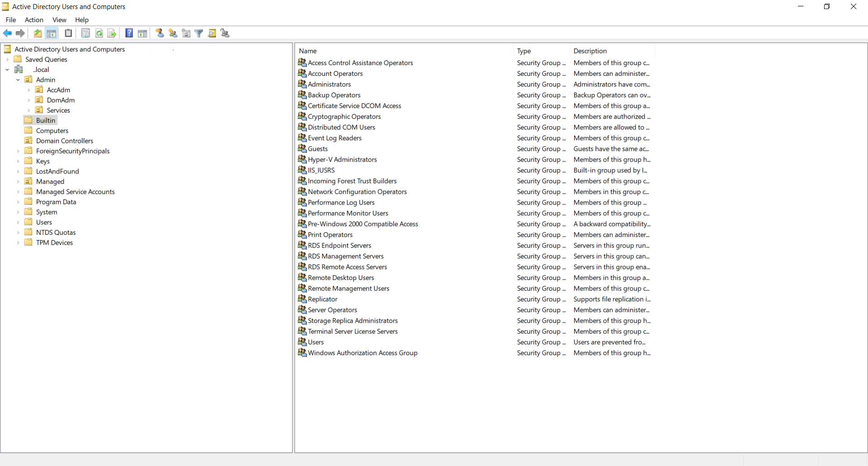Collapse the Admin organizational unit
Image resolution: width=868 pixels, height=466 pixels.
click(x=18, y=80)
